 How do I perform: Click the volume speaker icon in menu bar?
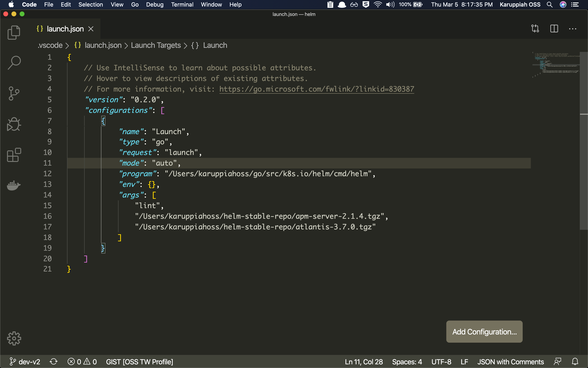click(x=390, y=4)
